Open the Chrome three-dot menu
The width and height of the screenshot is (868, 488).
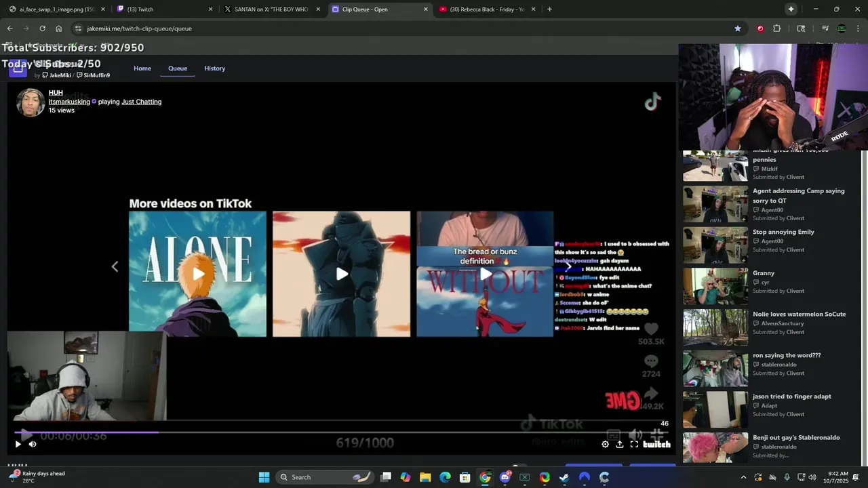click(x=858, y=28)
